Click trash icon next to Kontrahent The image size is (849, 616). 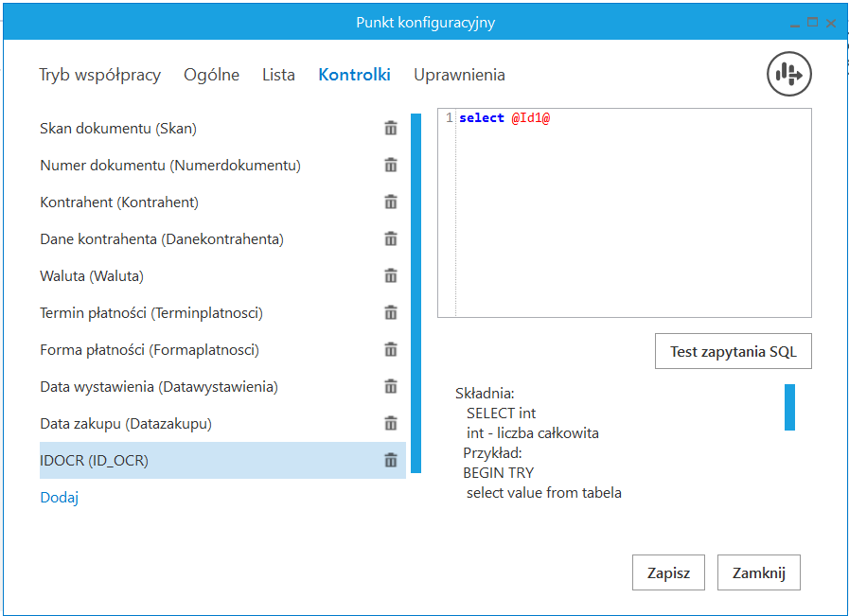pos(390,202)
